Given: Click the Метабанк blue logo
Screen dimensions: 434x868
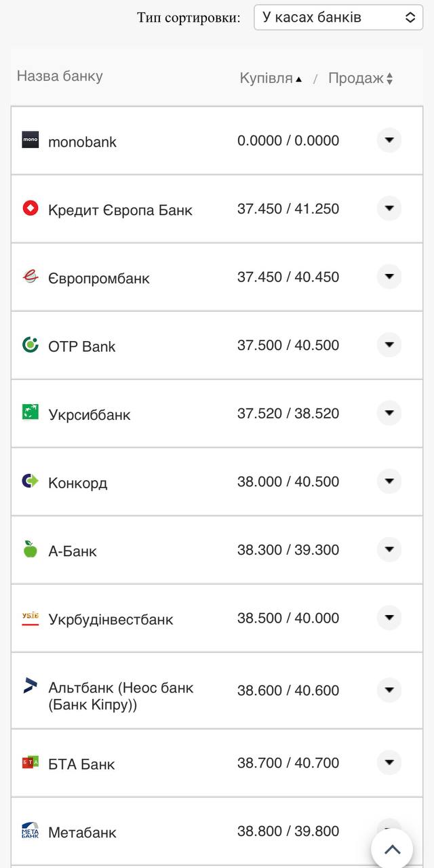Looking at the screenshot, I should coord(30,831).
